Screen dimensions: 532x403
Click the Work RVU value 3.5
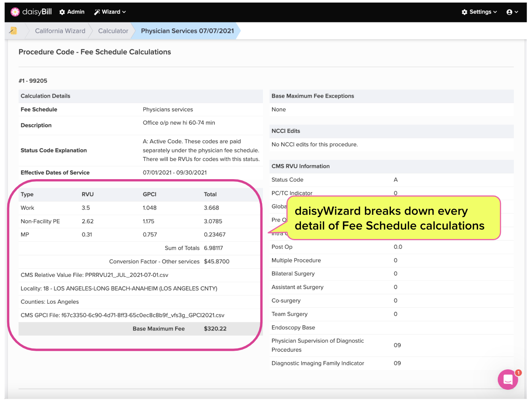coord(86,208)
